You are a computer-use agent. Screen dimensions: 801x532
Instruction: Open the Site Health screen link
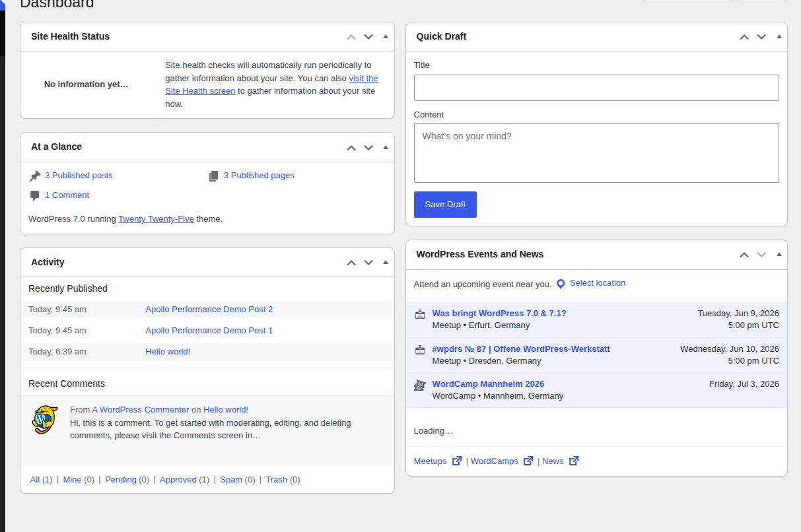200,91
